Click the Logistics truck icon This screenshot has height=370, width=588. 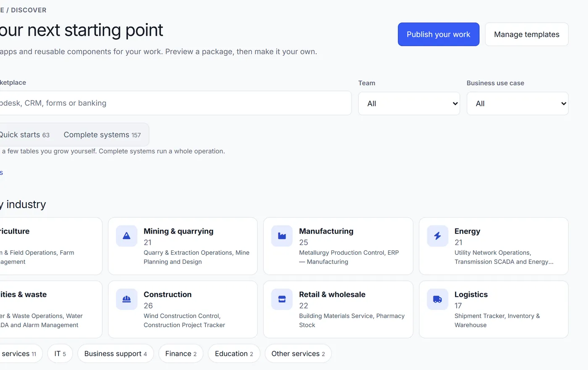click(x=437, y=299)
